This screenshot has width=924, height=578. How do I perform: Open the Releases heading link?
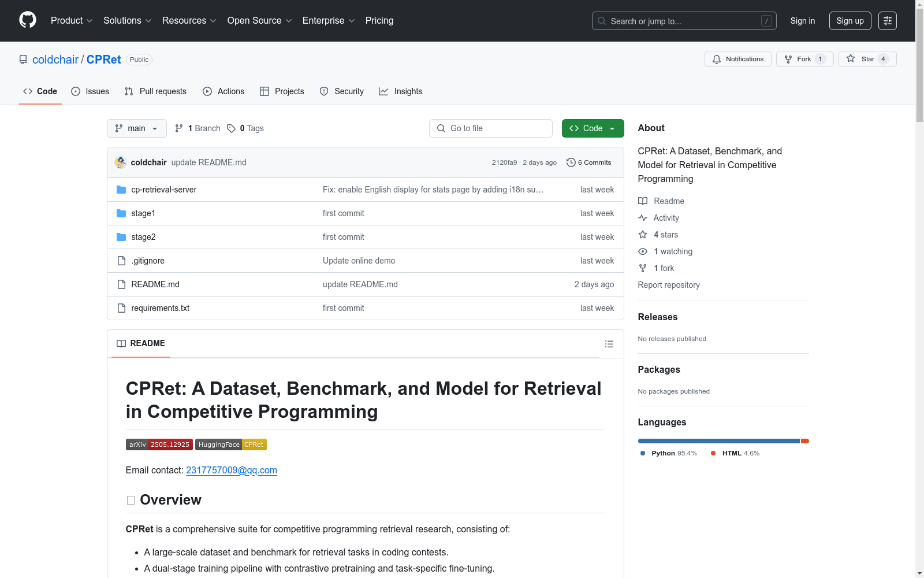658,317
